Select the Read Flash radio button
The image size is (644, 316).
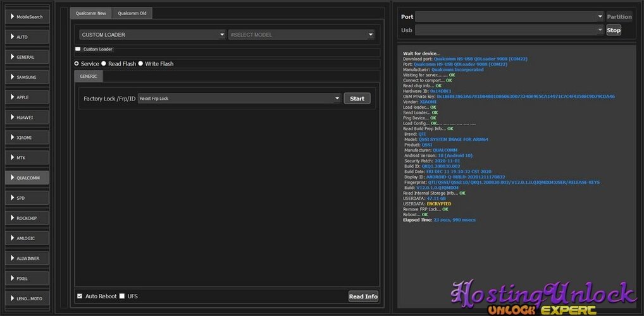coord(104,64)
